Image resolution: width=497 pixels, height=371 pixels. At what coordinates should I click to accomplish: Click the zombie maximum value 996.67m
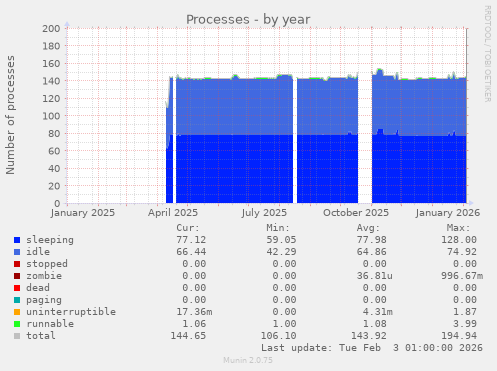click(x=462, y=276)
